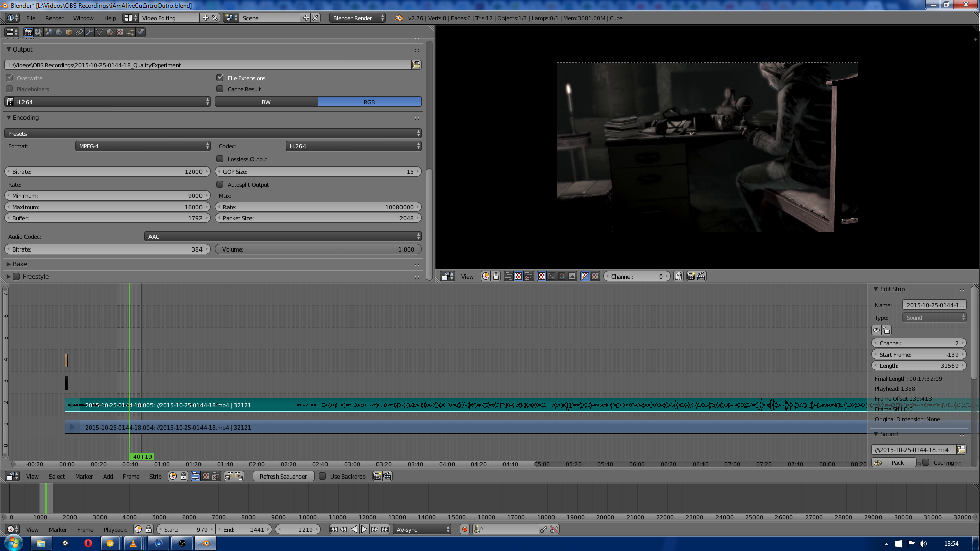Open the Material properties tab (sphere icon)
980x551 pixels.
click(x=110, y=32)
